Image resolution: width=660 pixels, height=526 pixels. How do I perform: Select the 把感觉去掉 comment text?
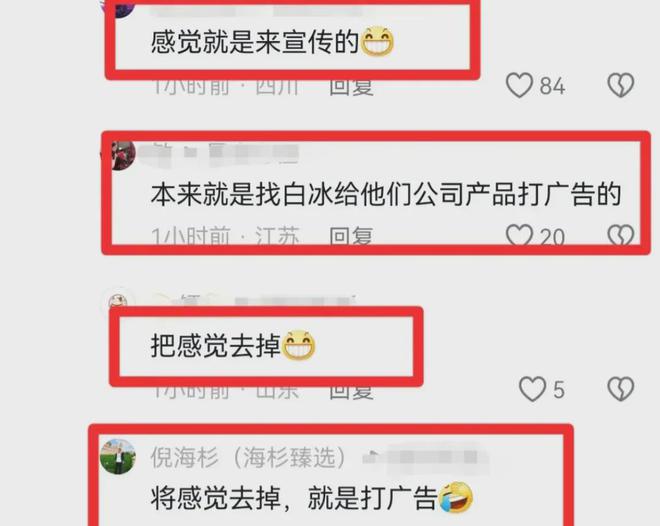[x=216, y=346]
